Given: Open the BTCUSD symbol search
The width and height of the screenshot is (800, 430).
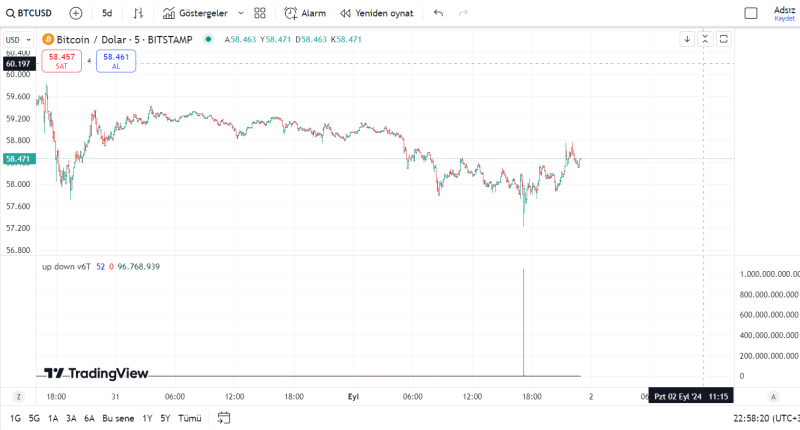Looking at the screenshot, I should pyautogui.click(x=29, y=14).
